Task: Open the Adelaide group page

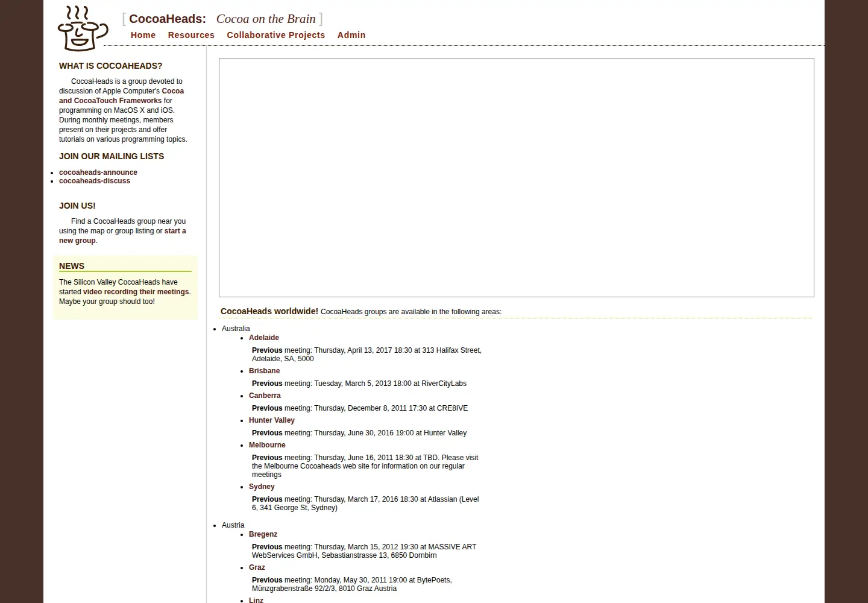Action: click(x=264, y=338)
